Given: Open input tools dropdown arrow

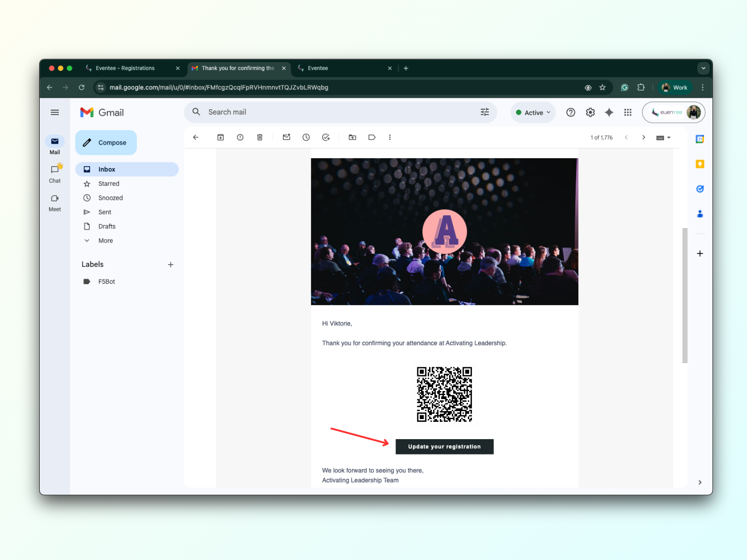Looking at the screenshot, I should tap(669, 138).
